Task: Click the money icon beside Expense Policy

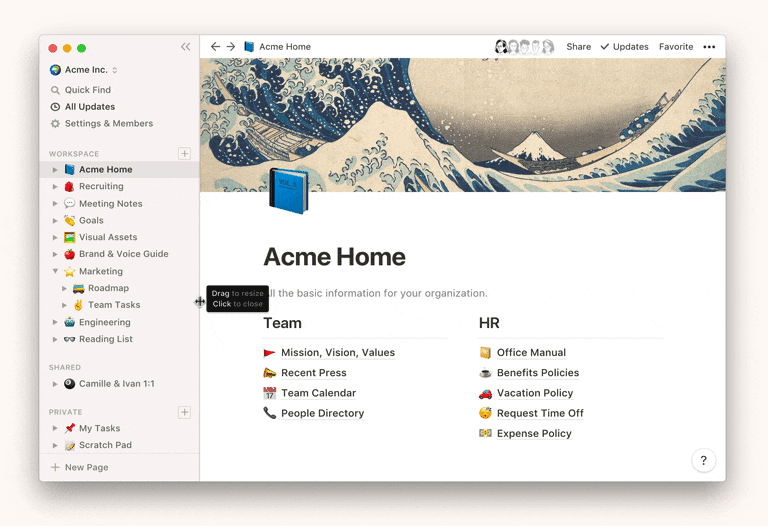Action: 485,433
